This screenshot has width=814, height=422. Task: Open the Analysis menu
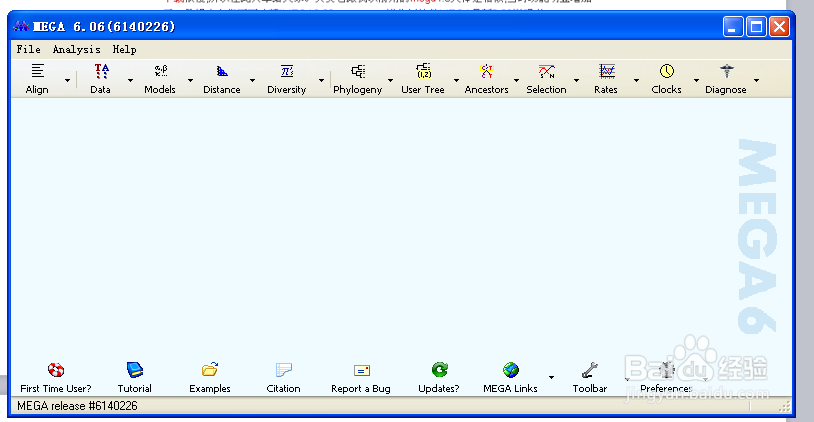tap(77, 49)
